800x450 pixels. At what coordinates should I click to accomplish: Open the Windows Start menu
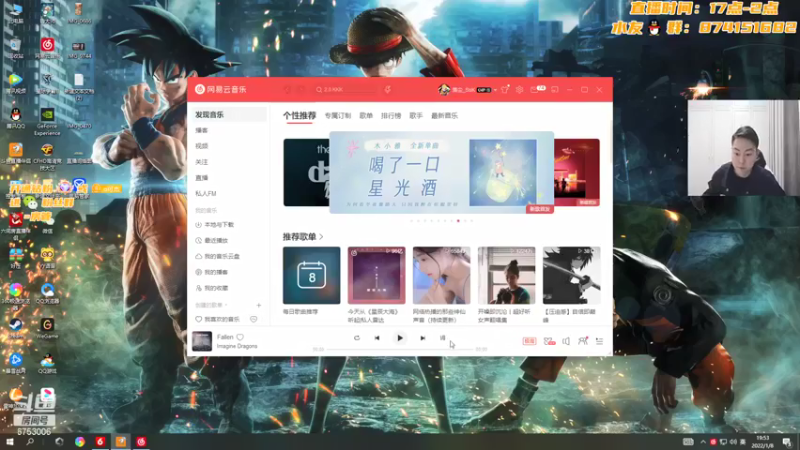click(9, 442)
